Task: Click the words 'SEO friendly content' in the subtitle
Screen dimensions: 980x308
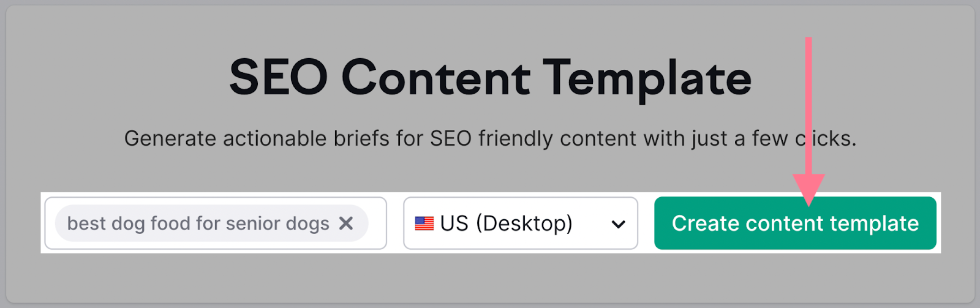Action: tap(533, 138)
